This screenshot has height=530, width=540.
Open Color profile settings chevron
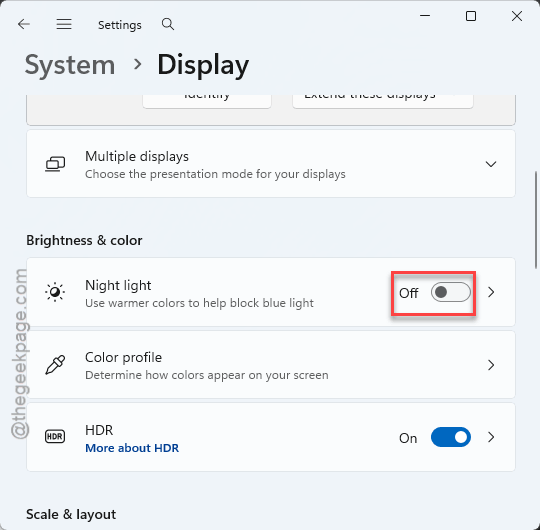tap(491, 365)
